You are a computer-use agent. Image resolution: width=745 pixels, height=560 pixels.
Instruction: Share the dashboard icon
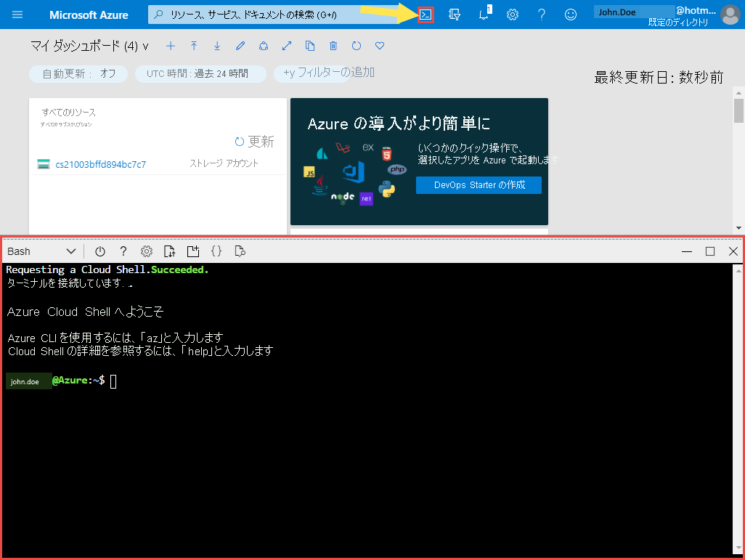coord(264,46)
